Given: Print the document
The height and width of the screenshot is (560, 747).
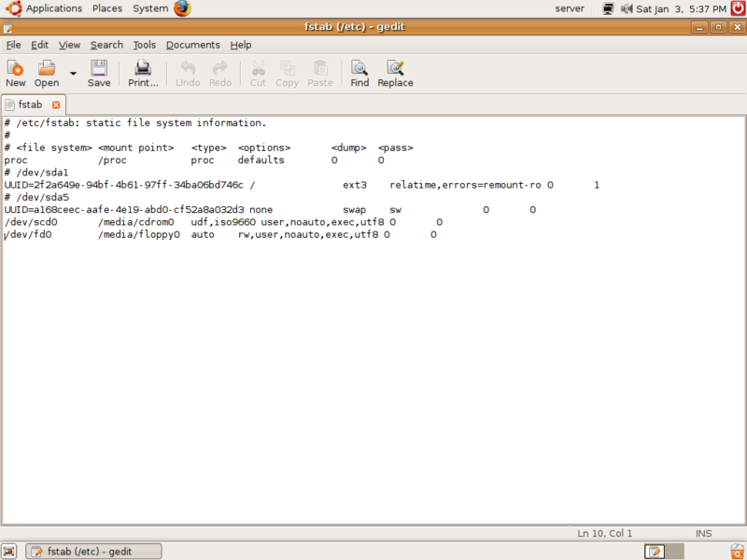Looking at the screenshot, I should click(143, 74).
